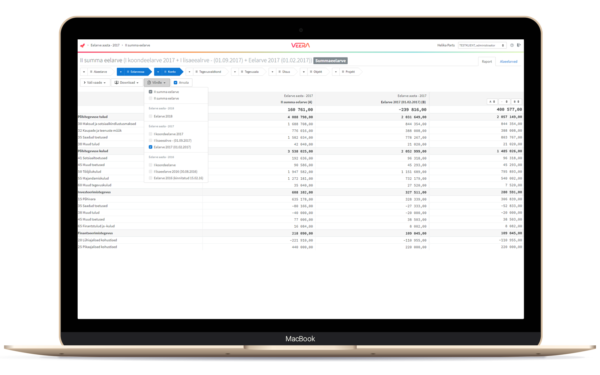Click the VEERA logo in header
This screenshot has height=375, width=600.
[300, 45]
